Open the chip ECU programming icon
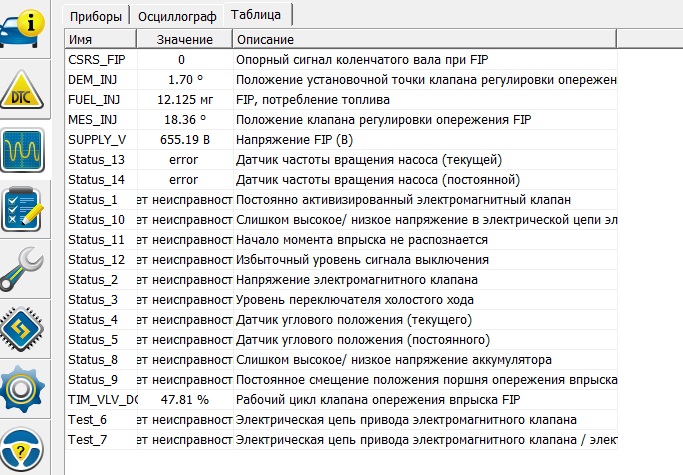The height and width of the screenshot is (475, 683). (22, 329)
